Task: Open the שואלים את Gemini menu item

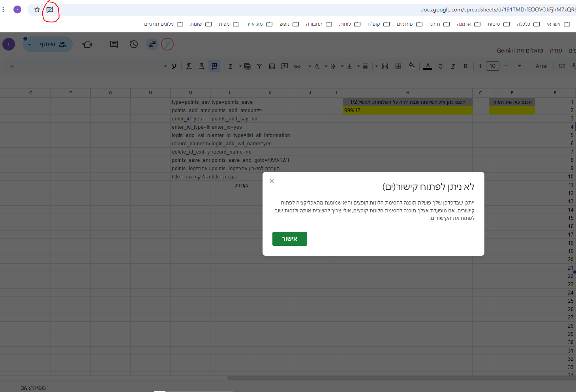Action: tap(520, 51)
